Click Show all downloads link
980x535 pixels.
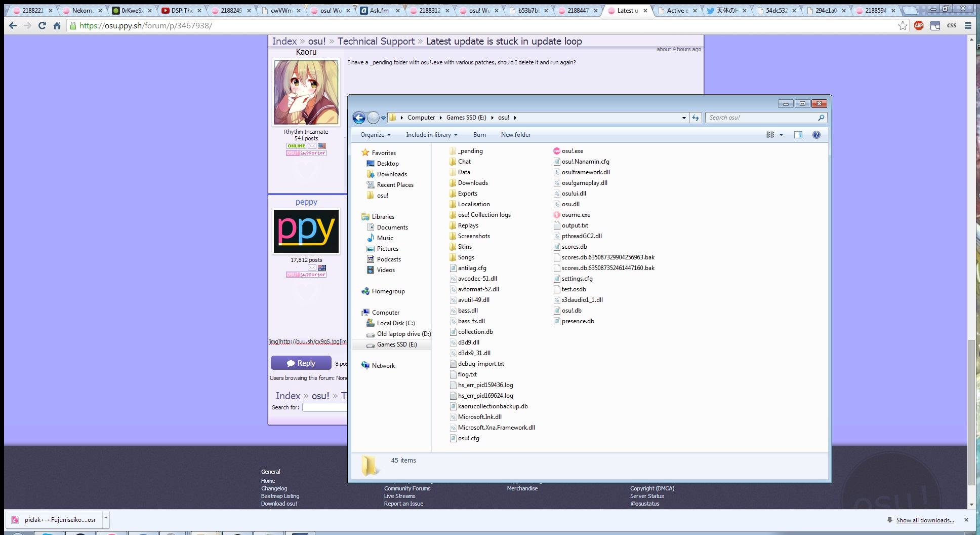tap(925, 520)
